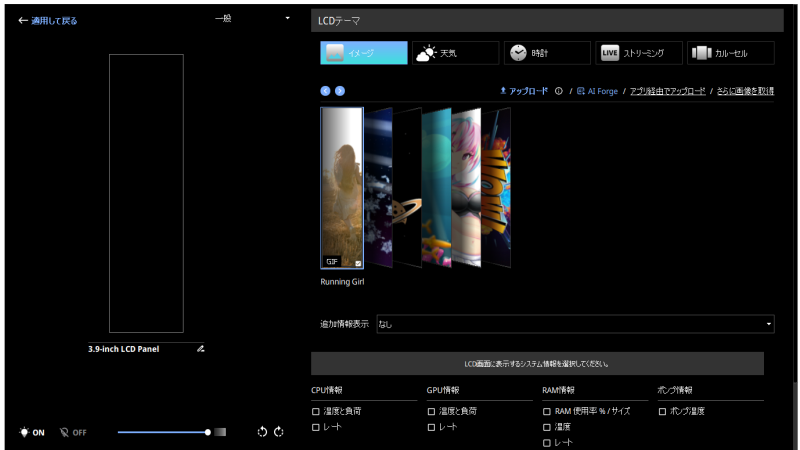Click the pencil icon beside 3.9-inch LCD Panel
Image resolution: width=800 pixels, height=450 pixels.
pyautogui.click(x=200, y=349)
